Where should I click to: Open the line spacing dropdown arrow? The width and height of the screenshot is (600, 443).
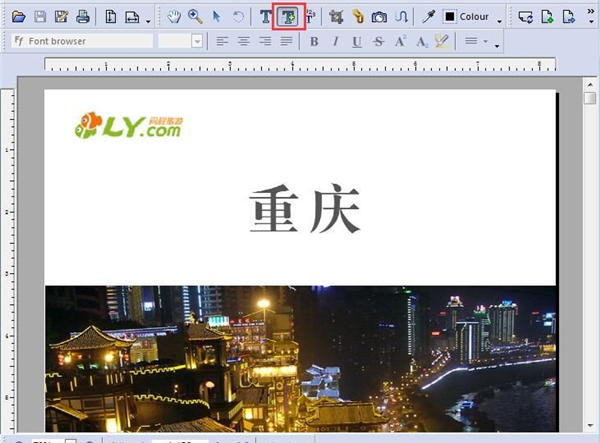[485, 41]
